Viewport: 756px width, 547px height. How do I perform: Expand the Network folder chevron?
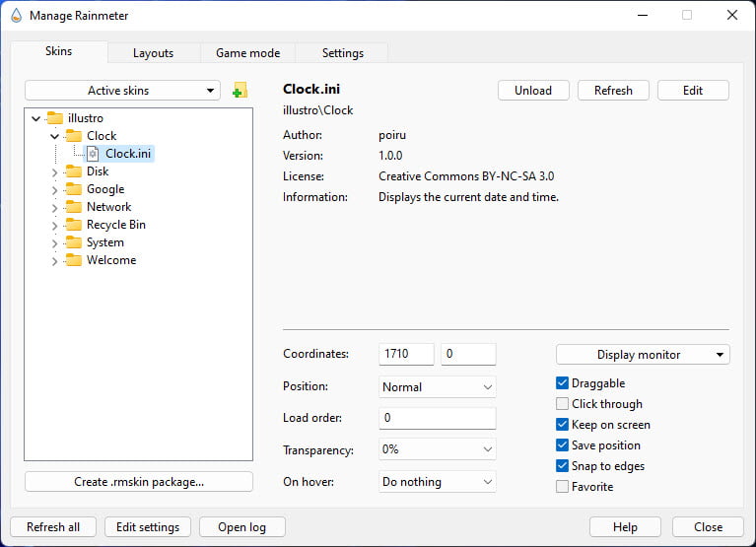[x=55, y=207]
